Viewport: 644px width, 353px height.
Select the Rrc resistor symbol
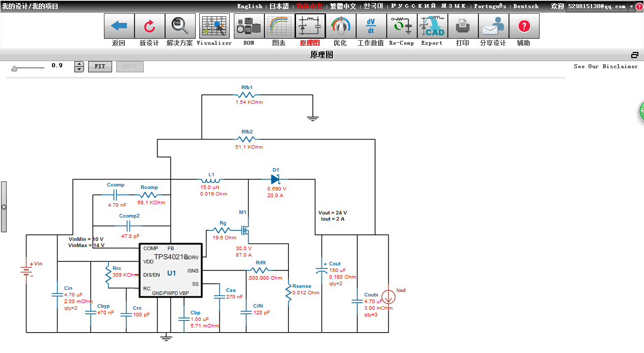(108, 275)
